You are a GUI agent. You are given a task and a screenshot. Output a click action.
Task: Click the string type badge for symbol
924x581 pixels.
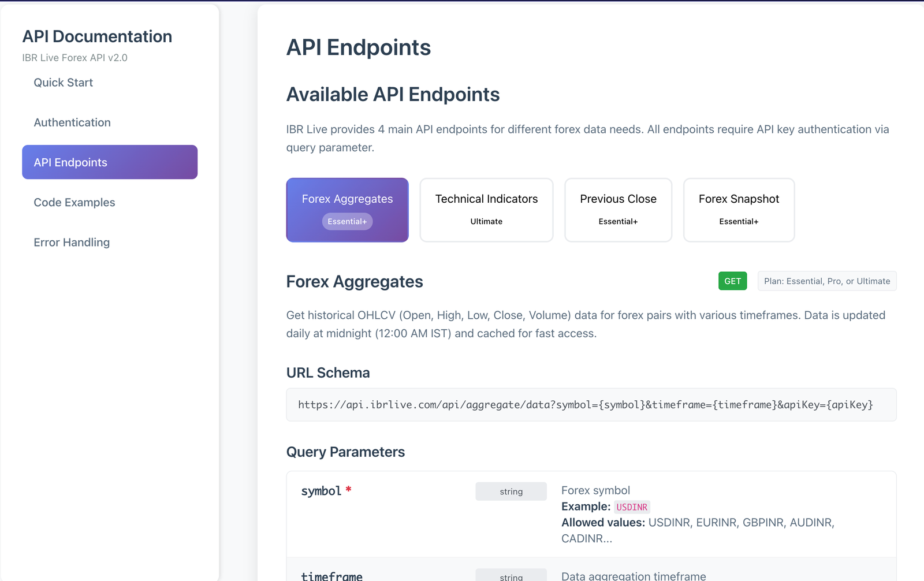tap(511, 491)
